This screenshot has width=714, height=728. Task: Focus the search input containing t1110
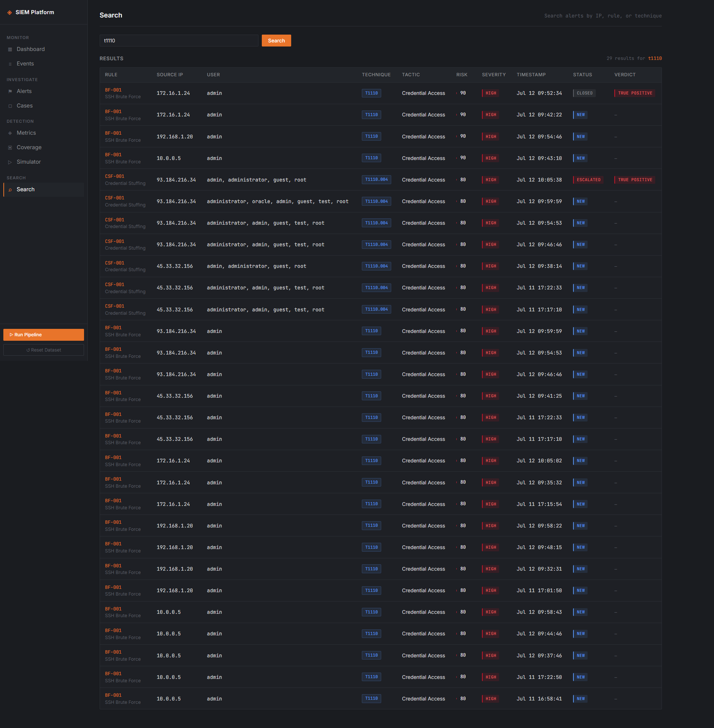click(x=179, y=41)
